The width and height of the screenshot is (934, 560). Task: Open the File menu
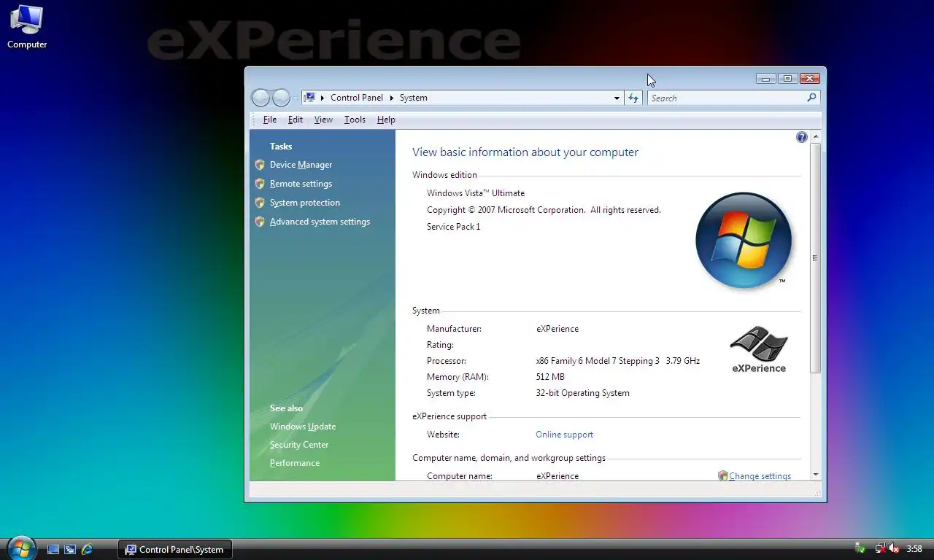[x=270, y=120]
